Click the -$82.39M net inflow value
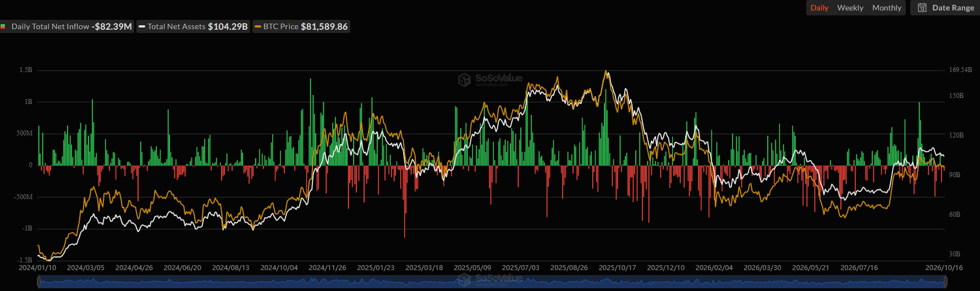Image resolution: width=980 pixels, height=291 pixels. [112, 26]
